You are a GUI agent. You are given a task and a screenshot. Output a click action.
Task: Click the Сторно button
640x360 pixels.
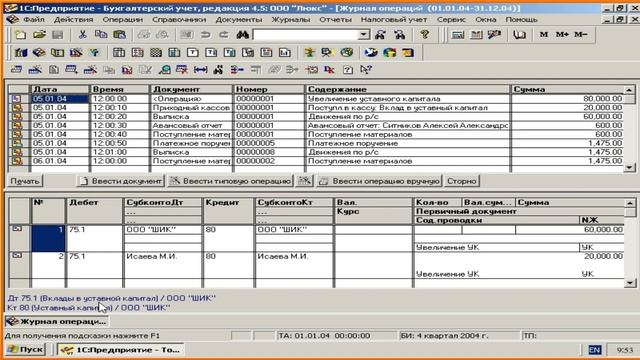(462, 181)
